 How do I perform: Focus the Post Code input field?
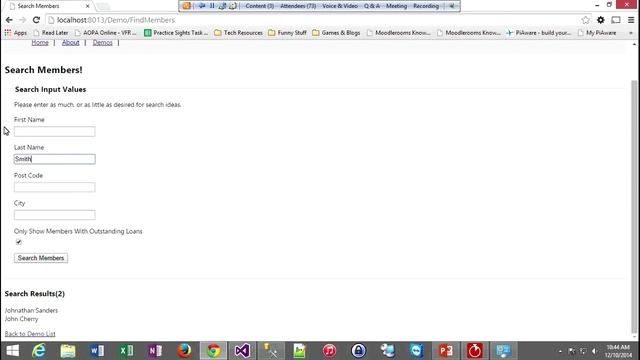(55, 187)
